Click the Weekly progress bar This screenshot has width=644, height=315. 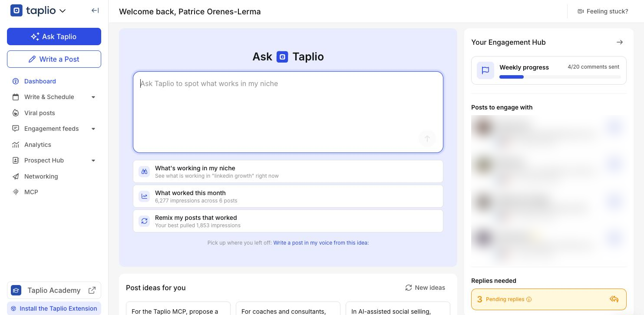(560, 77)
